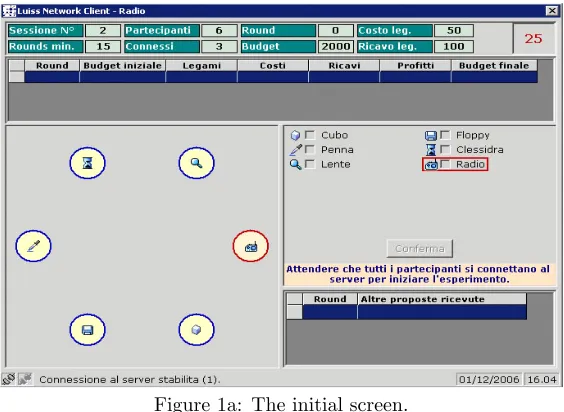
Task: Tick the Cubo checkbox
Action: pyautogui.click(x=310, y=135)
